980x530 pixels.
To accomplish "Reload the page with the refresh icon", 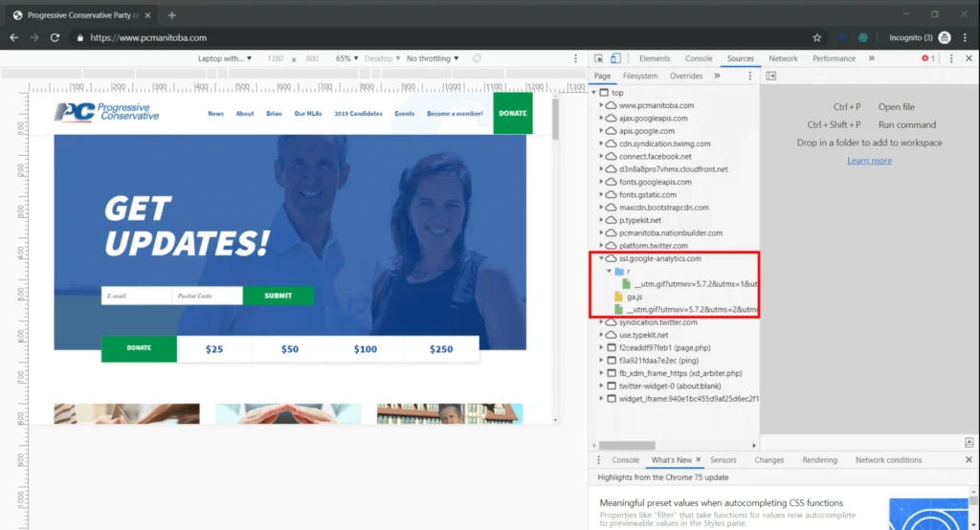I will tap(55, 37).
